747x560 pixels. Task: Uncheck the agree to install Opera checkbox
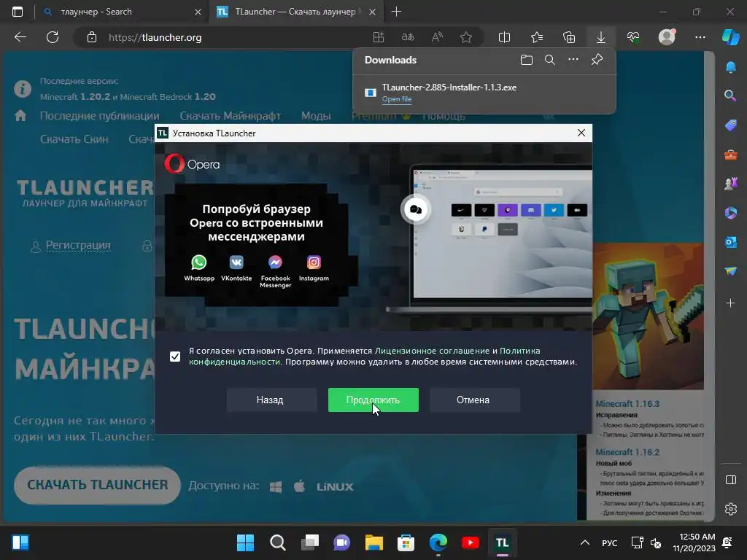(x=175, y=356)
